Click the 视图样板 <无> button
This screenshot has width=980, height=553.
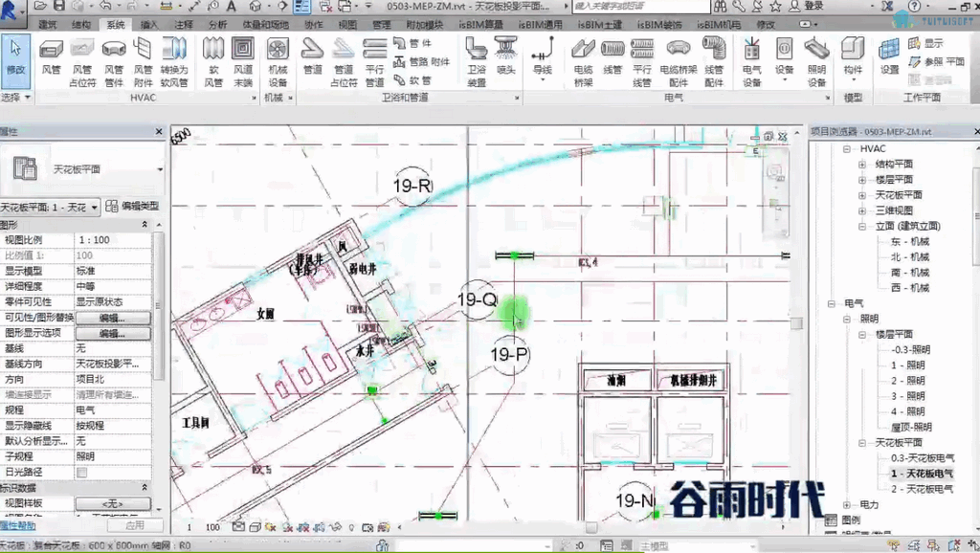click(113, 503)
